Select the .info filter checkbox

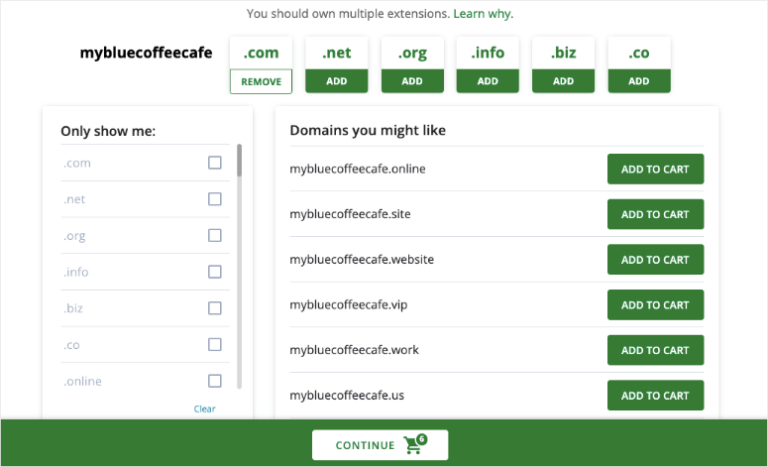(215, 272)
